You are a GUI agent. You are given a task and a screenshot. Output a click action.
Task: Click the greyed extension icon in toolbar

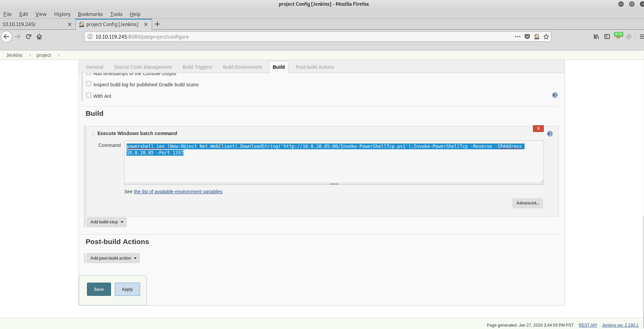coord(629,37)
